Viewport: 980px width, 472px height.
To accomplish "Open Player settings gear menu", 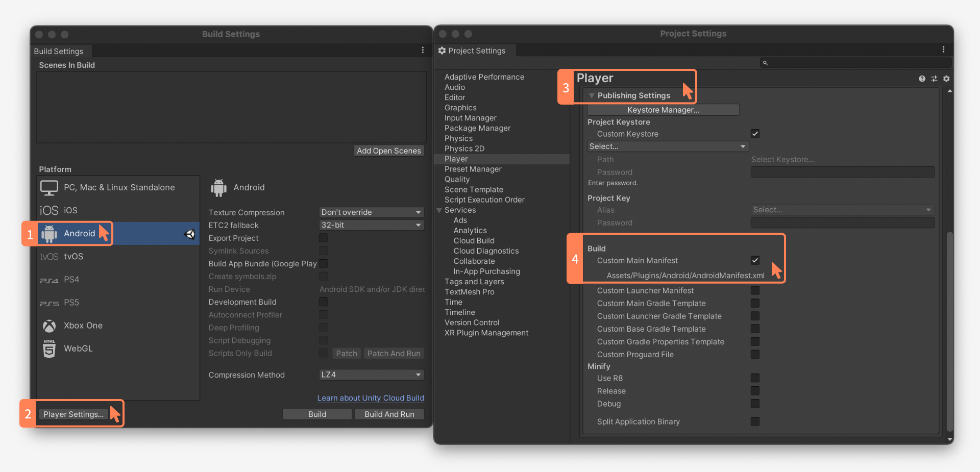I will [x=946, y=79].
